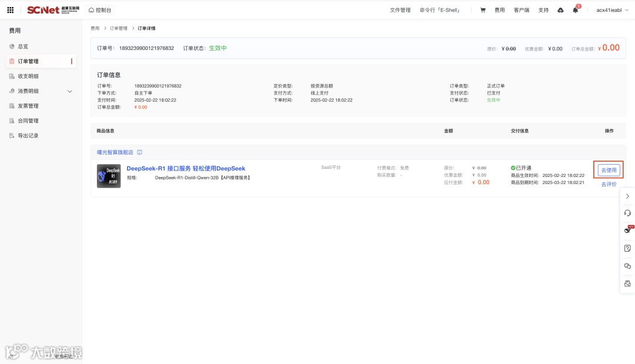The height and width of the screenshot is (364, 635).
Task: Click the 收支明细 sidebar icon
Action: (x=12, y=76)
